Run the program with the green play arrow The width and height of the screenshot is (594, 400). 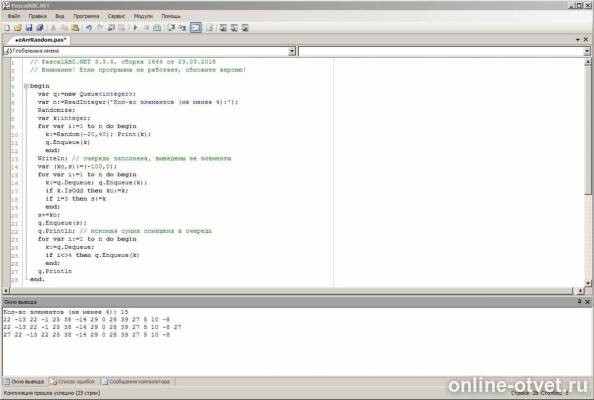pyautogui.click(x=135, y=28)
